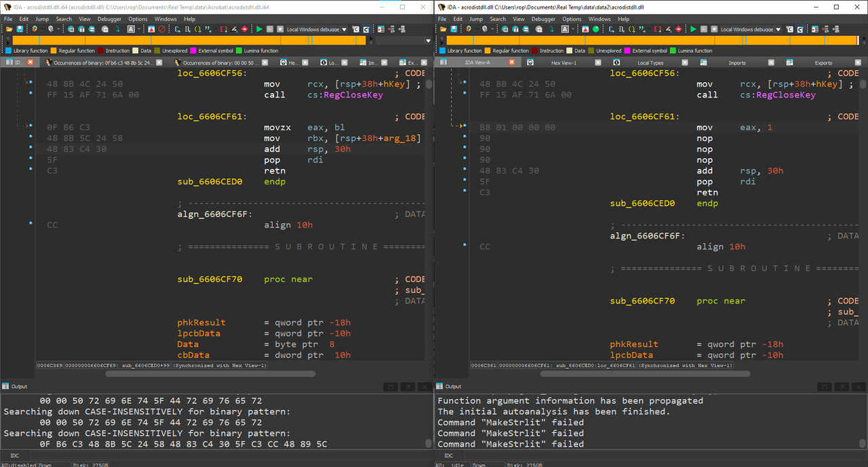Switch to Imports tab in right IDA window
This screenshot has height=467, width=868.
coord(736,62)
